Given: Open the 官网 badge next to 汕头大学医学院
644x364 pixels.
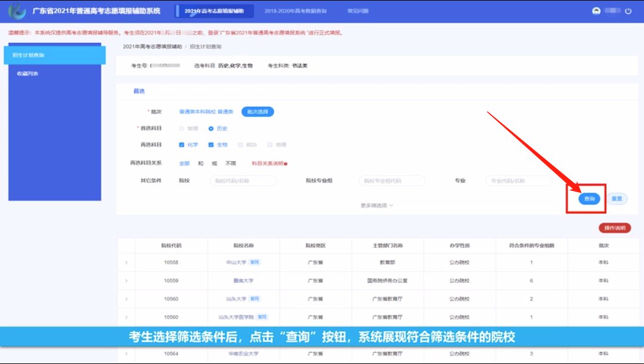Looking at the screenshot, I should coord(262,317).
